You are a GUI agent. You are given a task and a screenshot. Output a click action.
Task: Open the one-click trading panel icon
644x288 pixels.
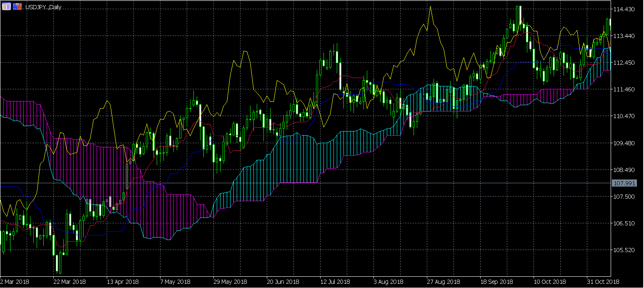[x=6, y=6]
